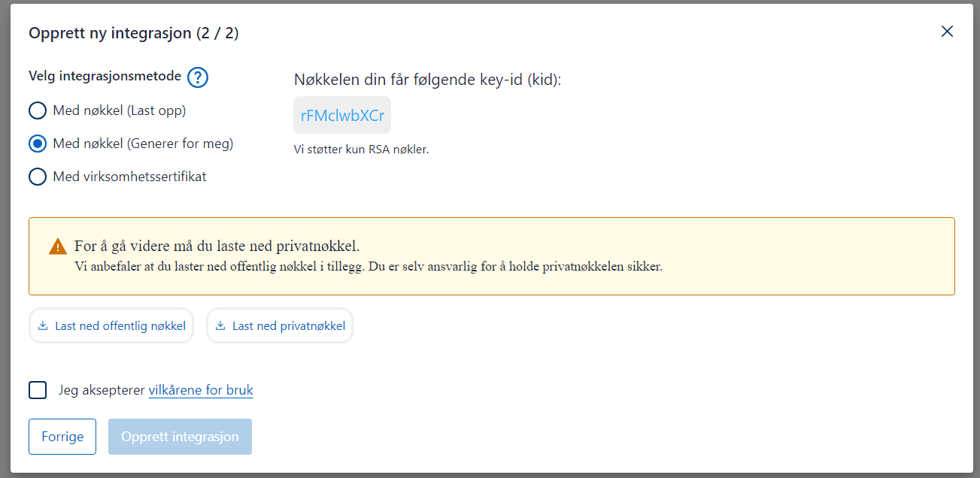This screenshot has height=478, width=980.
Task: Click the Vi støtter kun RSA nøkler note
Action: point(361,150)
